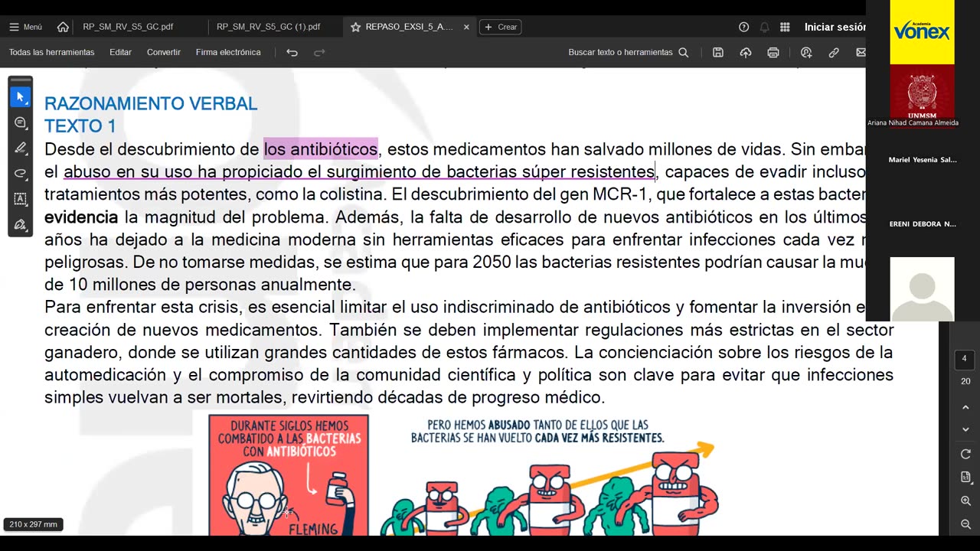Select the arrow selection tool
The width and height of the screenshot is (980, 551).
coord(21,97)
